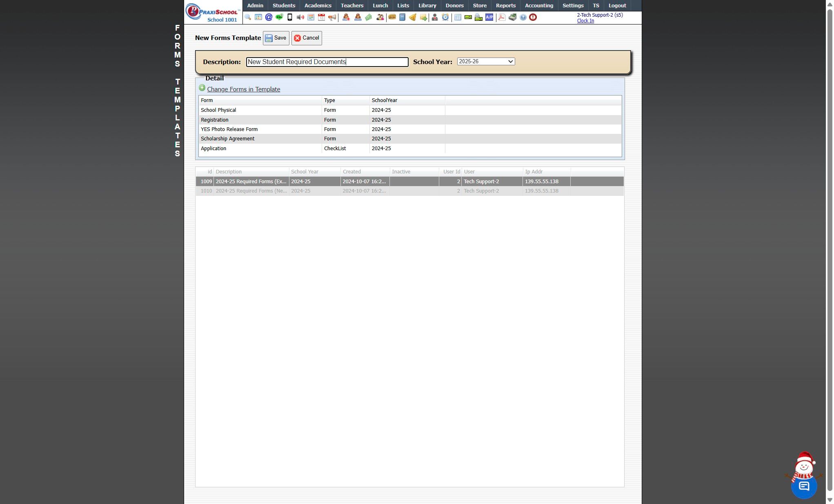Open the Settings menu

[573, 5]
